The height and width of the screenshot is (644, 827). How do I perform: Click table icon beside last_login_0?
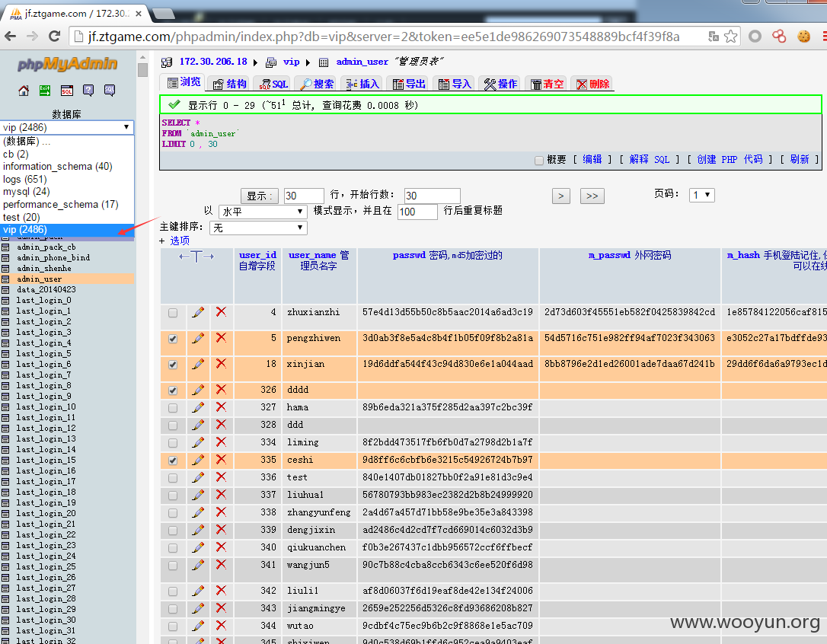coord(6,301)
